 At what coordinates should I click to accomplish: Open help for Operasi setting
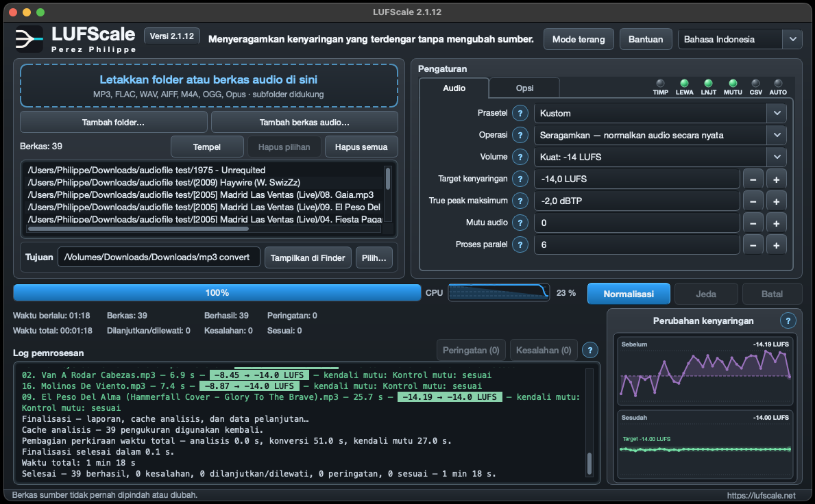[x=520, y=135]
